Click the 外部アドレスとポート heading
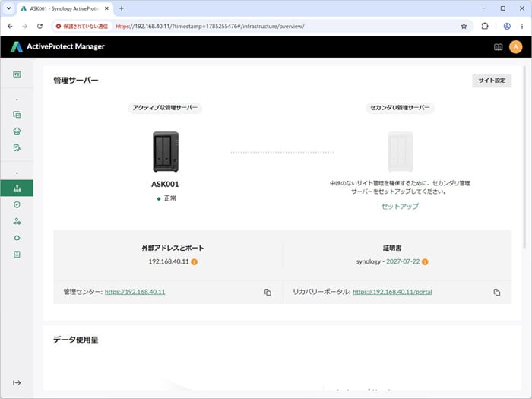The width and height of the screenshot is (532, 399). click(x=173, y=248)
